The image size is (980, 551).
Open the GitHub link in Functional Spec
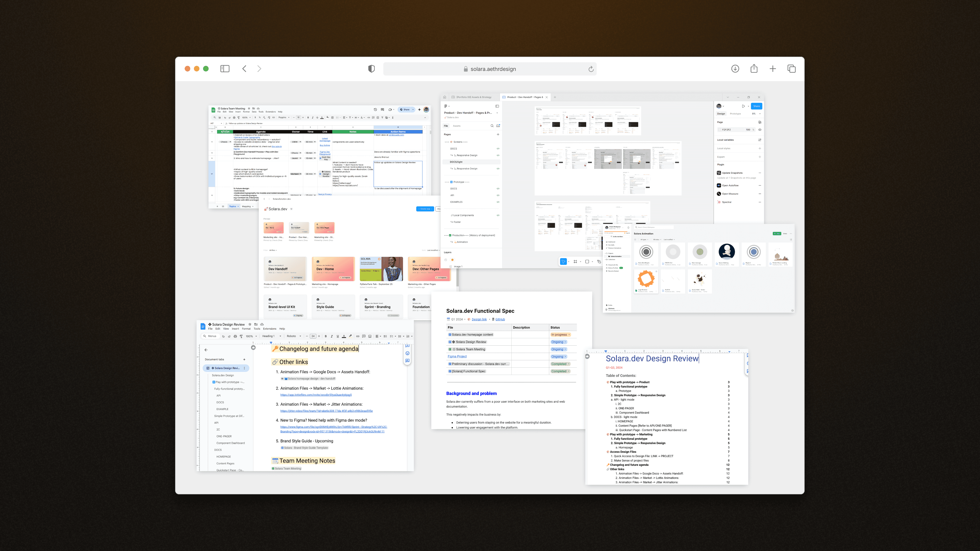tap(500, 319)
